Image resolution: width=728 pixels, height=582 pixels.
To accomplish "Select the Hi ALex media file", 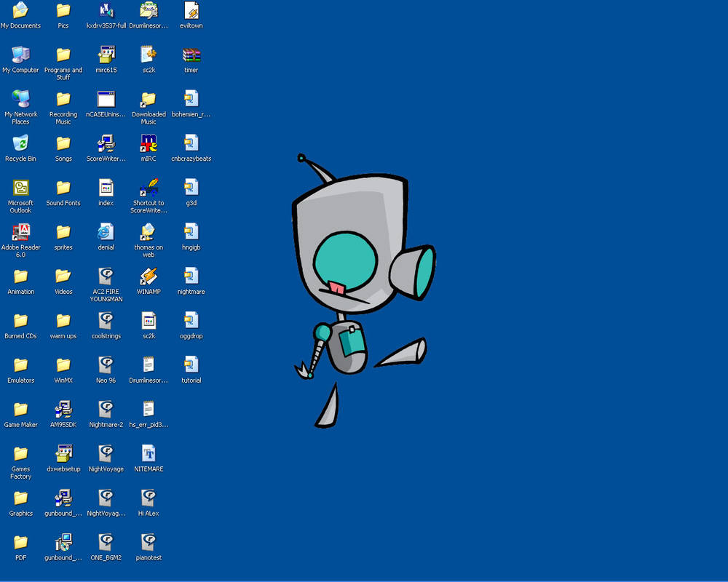I will (149, 503).
